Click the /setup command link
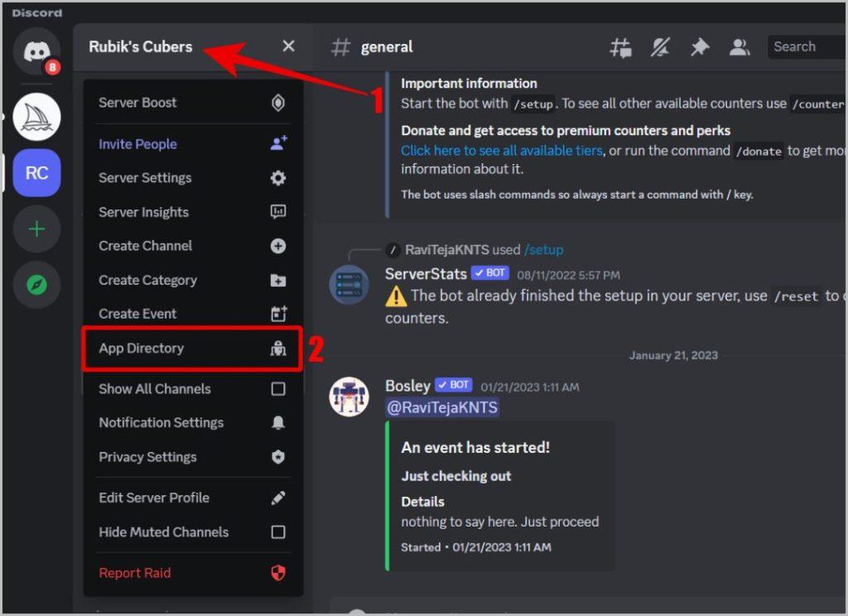This screenshot has width=848, height=616. tap(543, 250)
